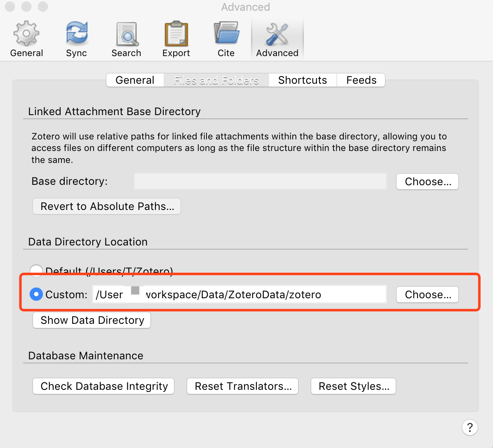Click Show Data Directory button

(x=92, y=320)
